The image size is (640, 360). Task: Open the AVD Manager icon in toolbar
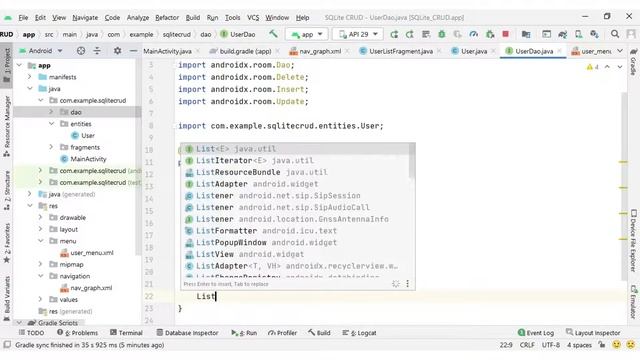578,34
